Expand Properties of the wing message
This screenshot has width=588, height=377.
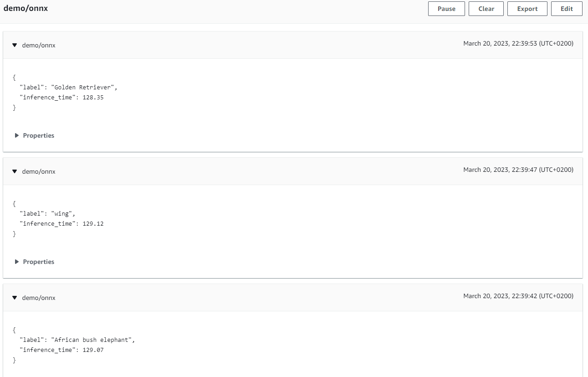pyautogui.click(x=34, y=262)
